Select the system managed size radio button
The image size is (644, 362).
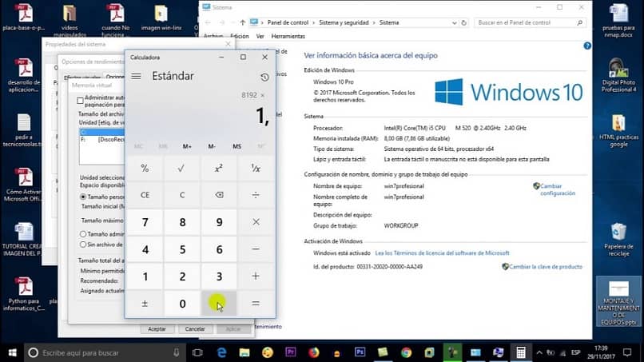click(x=83, y=234)
